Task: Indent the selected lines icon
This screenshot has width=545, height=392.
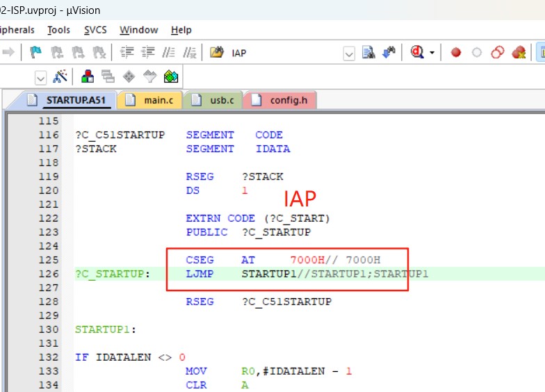Action: [x=127, y=53]
